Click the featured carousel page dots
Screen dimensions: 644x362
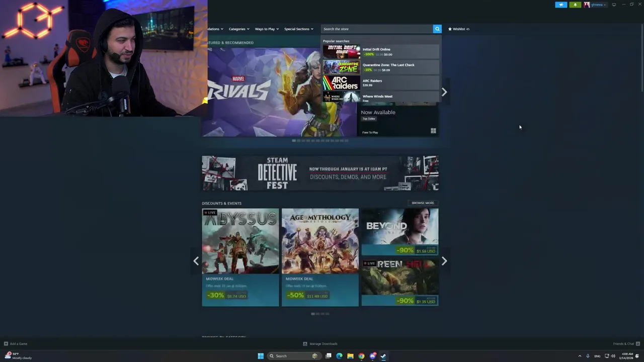pyautogui.click(x=320, y=140)
